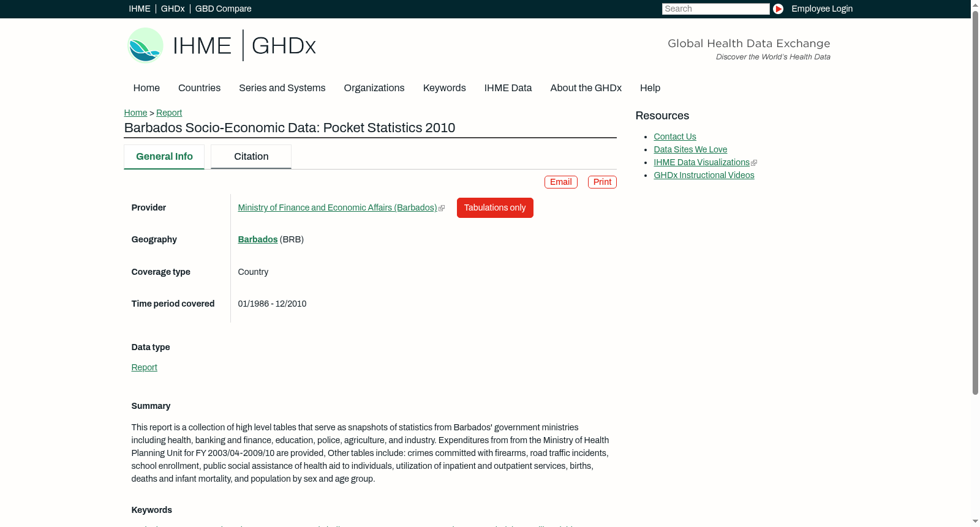The height and width of the screenshot is (527, 980).
Task: Open IHME link in top bar
Action: point(140,9)
